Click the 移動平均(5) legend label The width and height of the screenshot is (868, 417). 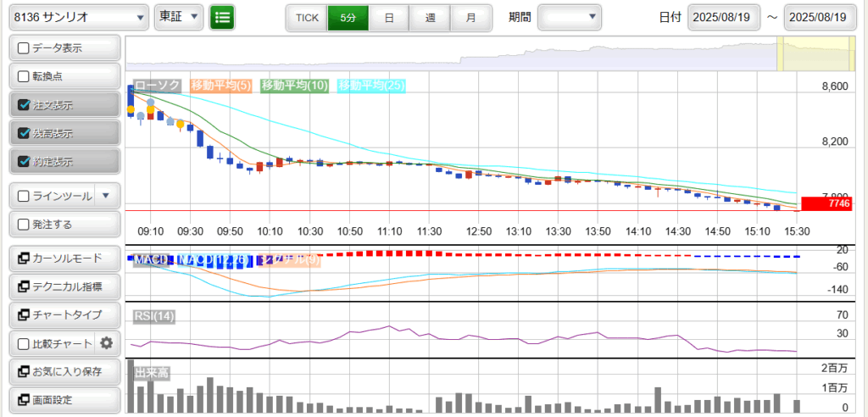(x=221, y=86)
